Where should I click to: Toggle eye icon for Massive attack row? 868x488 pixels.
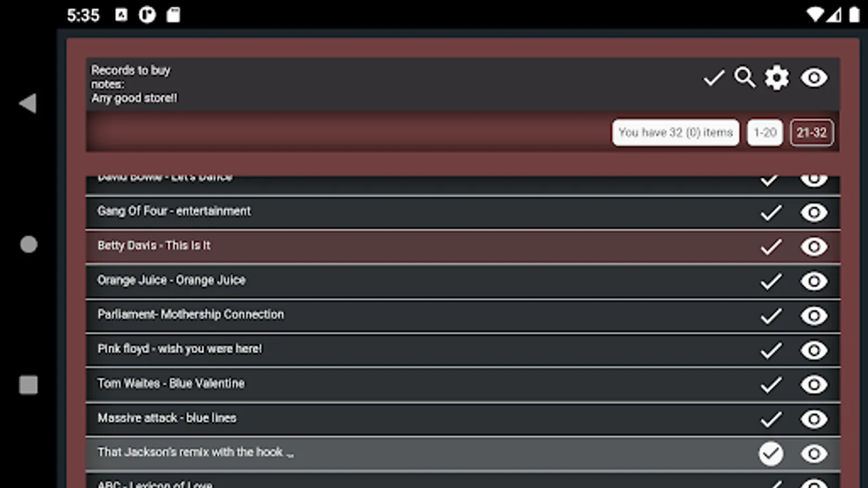(814, 419)
